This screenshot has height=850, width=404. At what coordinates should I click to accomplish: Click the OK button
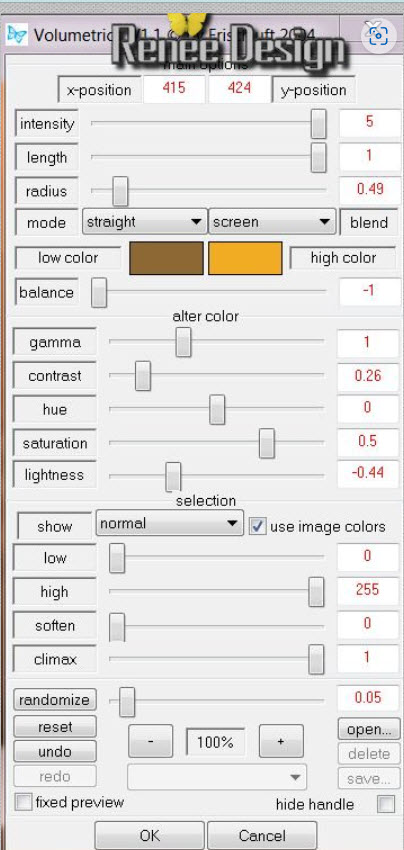pos(150,835)
